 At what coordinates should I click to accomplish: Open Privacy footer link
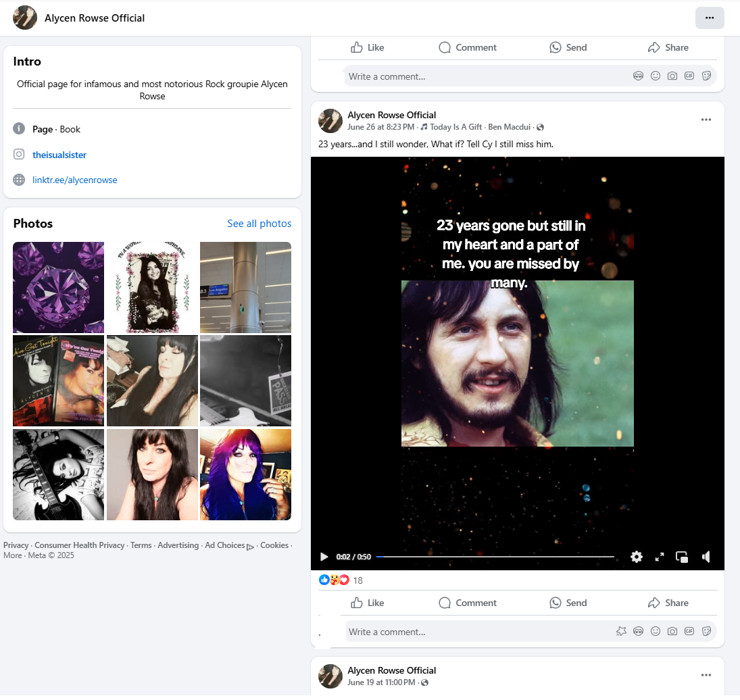16,545
